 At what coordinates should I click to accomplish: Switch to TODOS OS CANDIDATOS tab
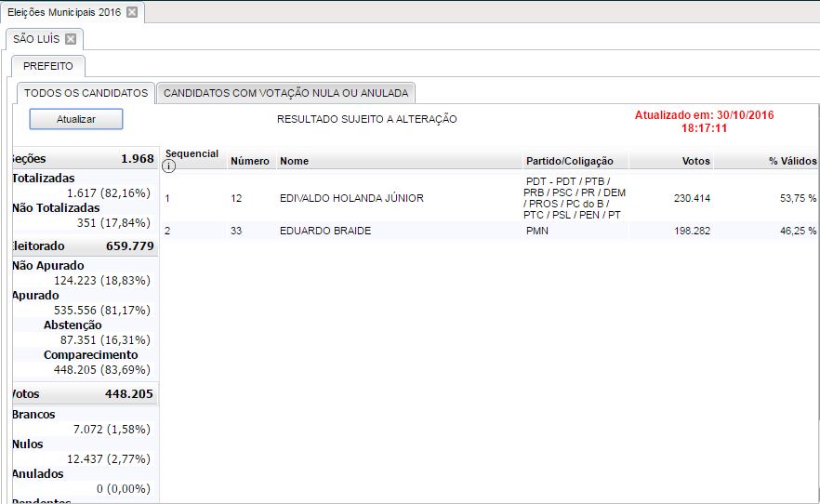point(86,93)
